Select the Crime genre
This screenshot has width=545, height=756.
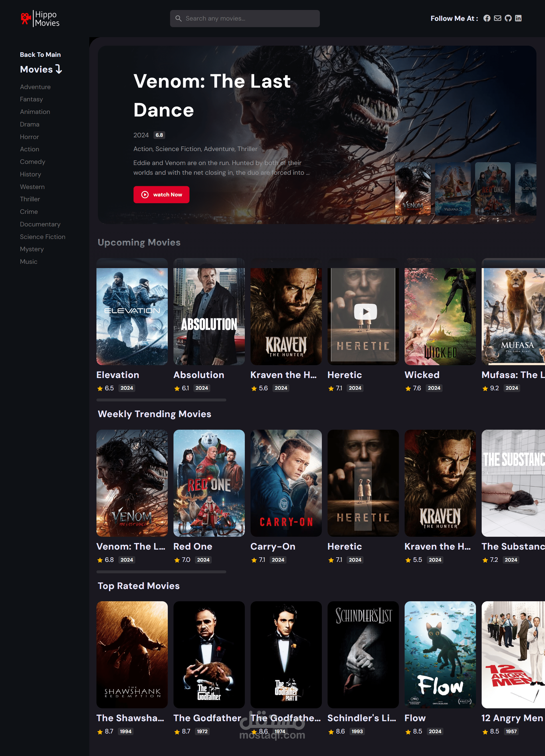(29, 212)
